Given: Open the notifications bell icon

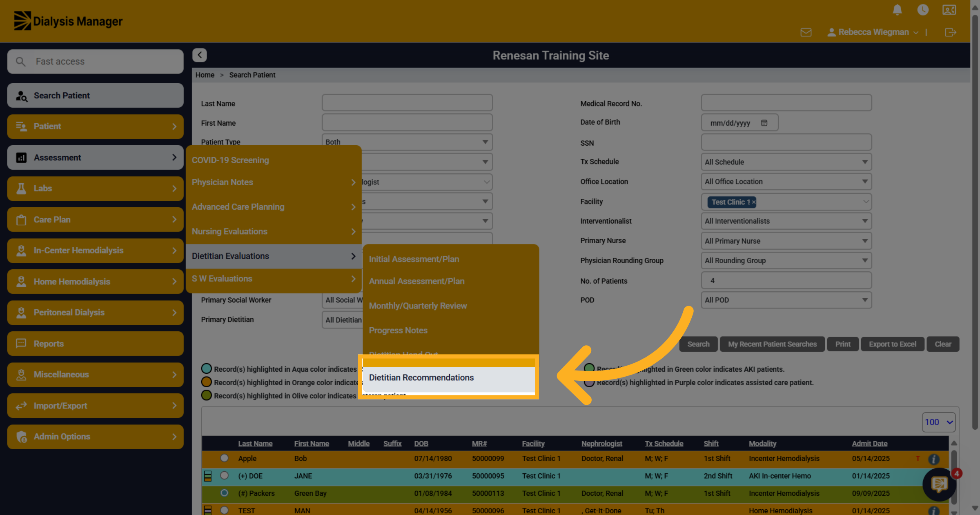Looking at the screenshot, I should tap(897, 9).
